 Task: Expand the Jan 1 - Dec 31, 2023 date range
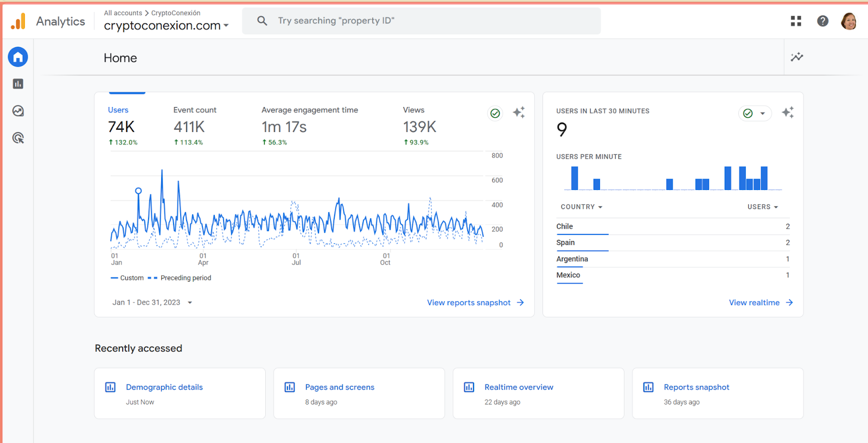pyautogui.click(x=152, y=302)
